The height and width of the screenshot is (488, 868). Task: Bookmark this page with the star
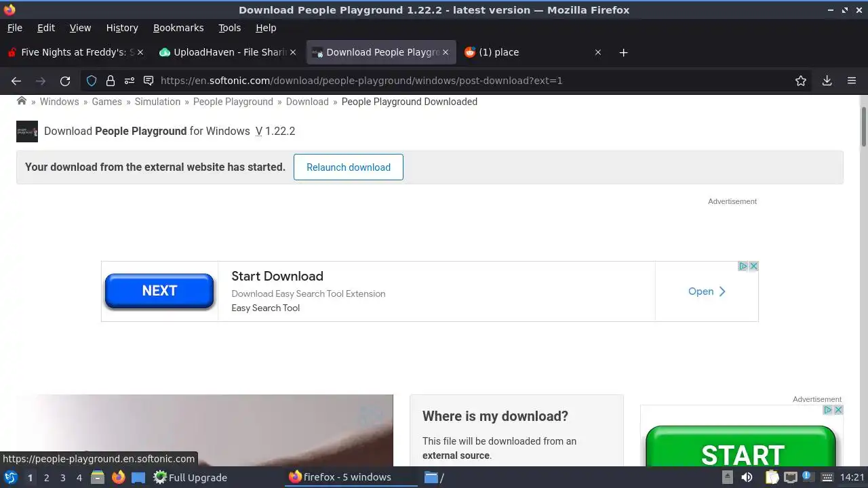pyautogui.click(x=801, y=81)
